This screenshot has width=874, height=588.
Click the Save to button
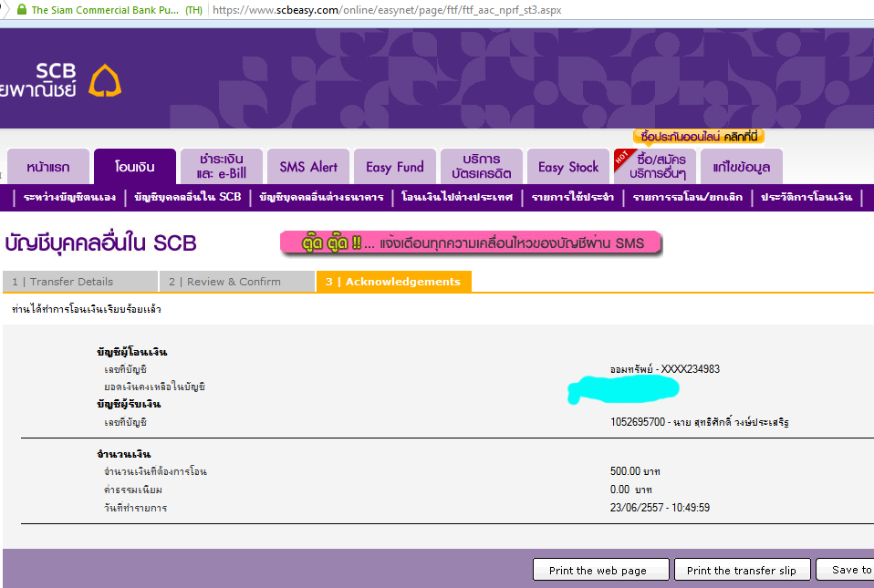845,570
